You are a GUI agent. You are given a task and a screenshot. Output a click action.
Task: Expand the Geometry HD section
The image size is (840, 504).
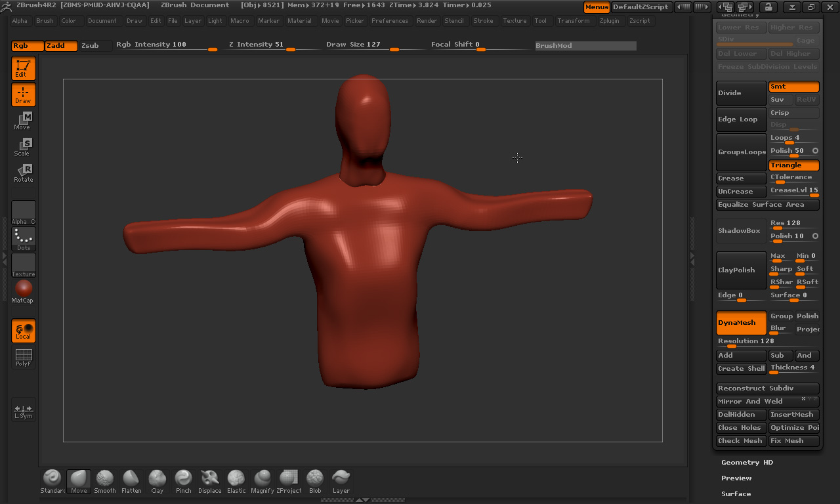click(x=747, y=463)
